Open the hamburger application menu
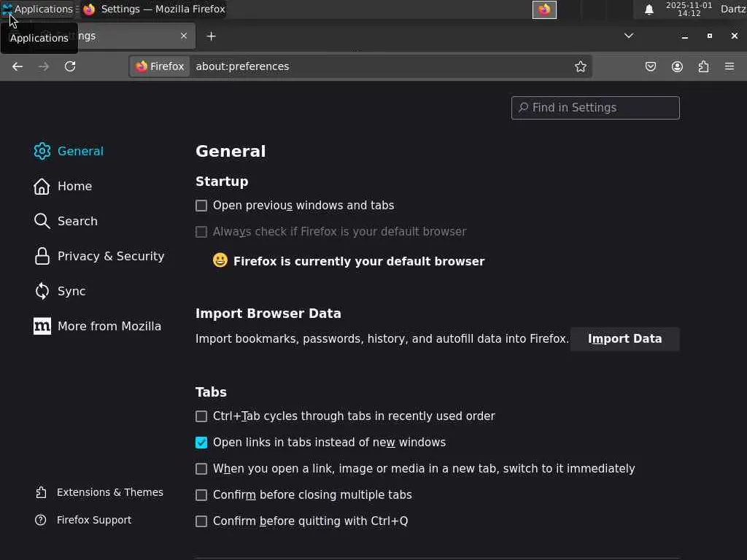Image resolution: width=747 pixels, height=560 pixels. click(x=729, y=66)
